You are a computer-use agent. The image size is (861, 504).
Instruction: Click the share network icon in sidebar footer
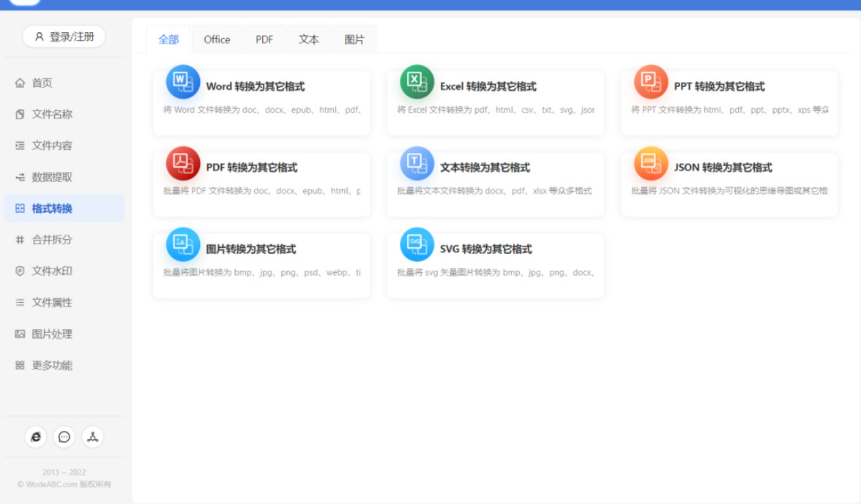(93, 437)
